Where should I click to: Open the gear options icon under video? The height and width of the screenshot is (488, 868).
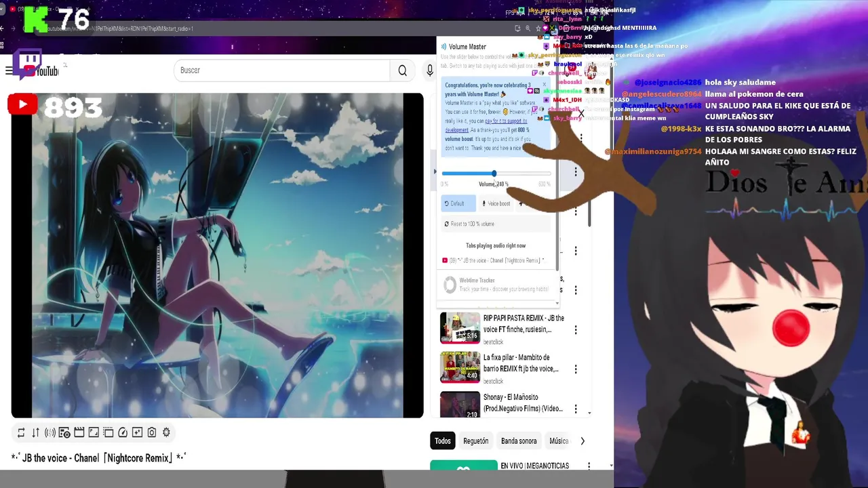point(166,432)
